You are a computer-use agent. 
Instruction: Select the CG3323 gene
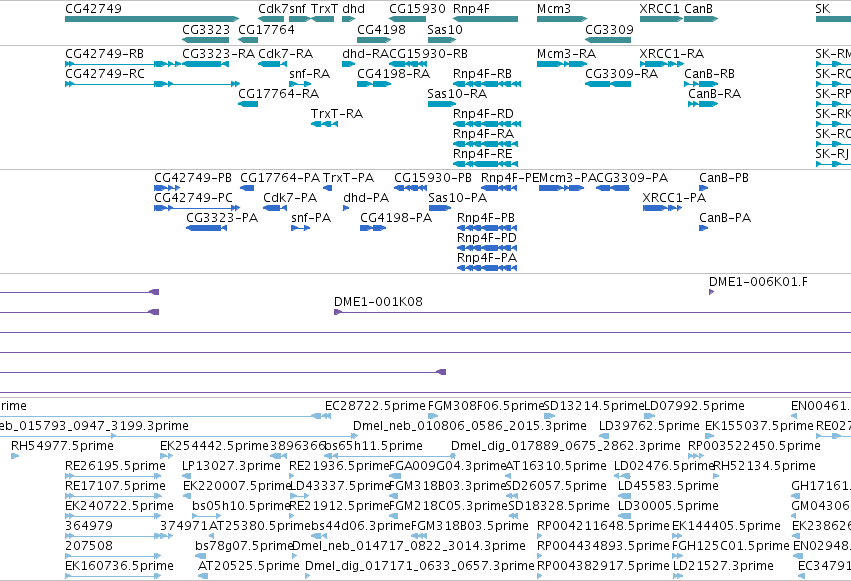tap(205, 40)
